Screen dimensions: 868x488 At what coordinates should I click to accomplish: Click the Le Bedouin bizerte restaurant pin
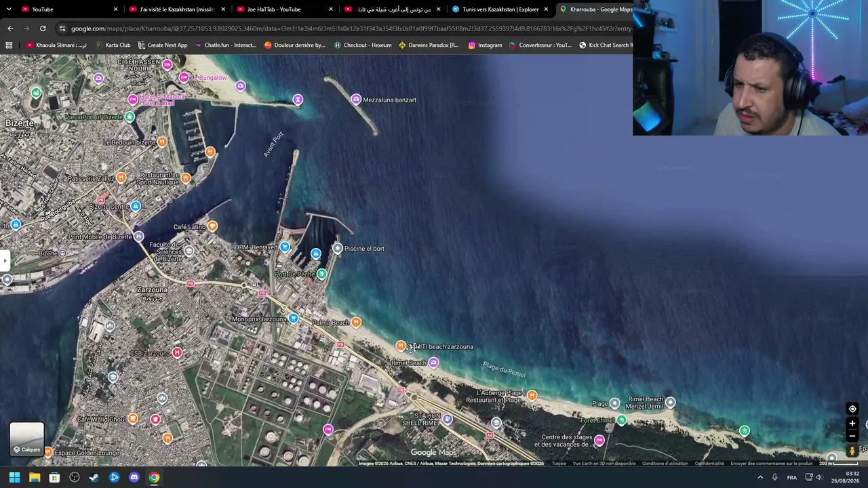click(x=162, y=142)
